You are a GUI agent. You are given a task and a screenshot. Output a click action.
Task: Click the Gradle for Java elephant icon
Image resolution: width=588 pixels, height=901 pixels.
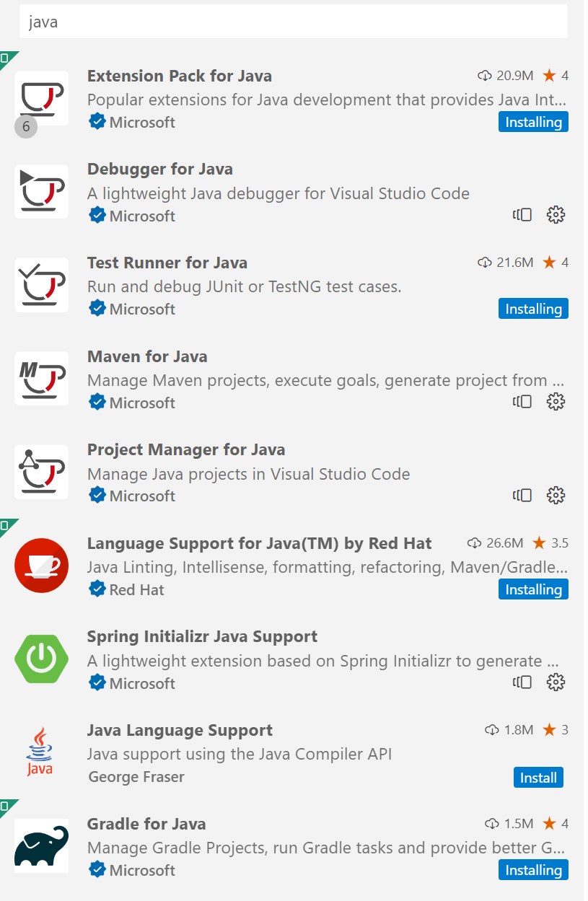point(42,845)
